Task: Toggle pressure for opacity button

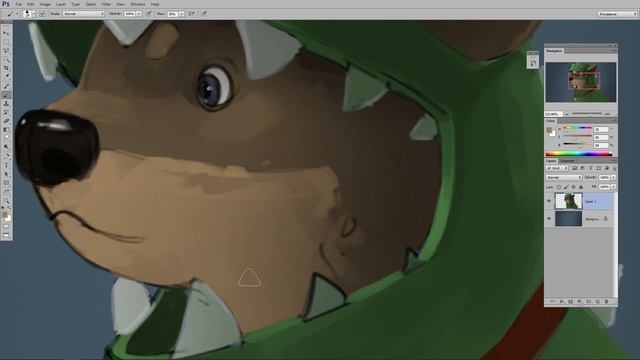Action: [x=149, y=13]
